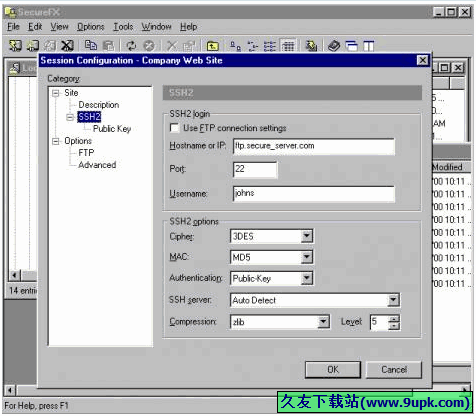
Task: Increase compression Level with up arrow
Action: [x=394, y=319]
